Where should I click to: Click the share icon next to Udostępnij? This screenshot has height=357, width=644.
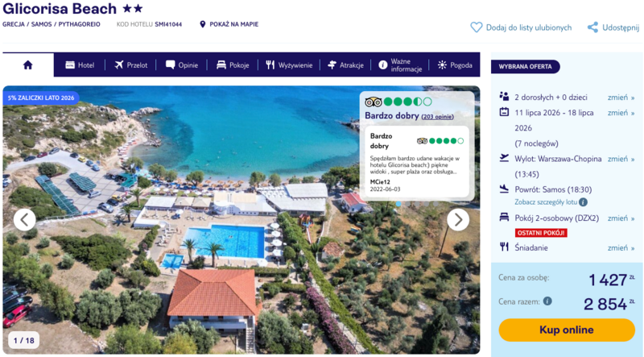click(x=592, y=27)
